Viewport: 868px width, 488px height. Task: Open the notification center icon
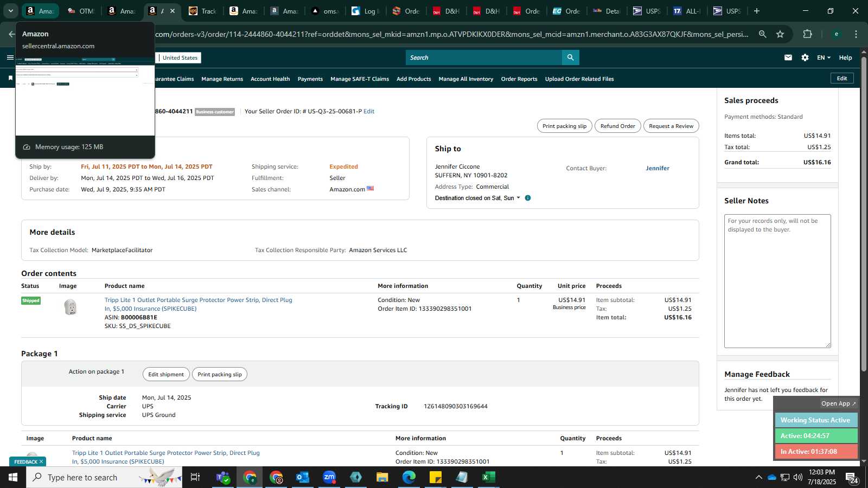click(x=852, y=477)
